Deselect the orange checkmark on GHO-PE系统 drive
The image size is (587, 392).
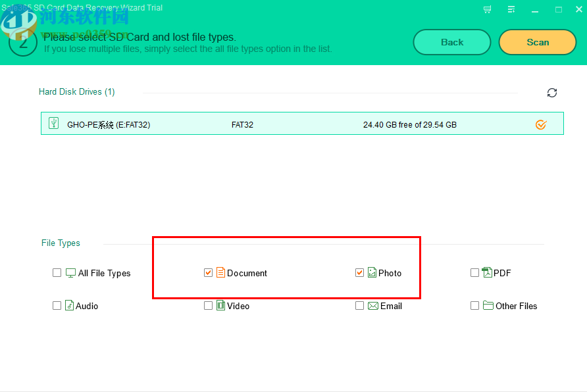(541, 124)
